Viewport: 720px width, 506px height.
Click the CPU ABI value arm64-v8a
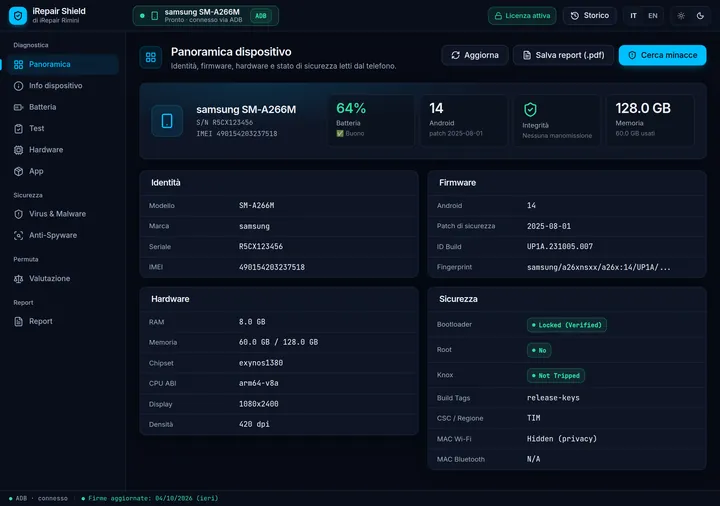(259, 383)
